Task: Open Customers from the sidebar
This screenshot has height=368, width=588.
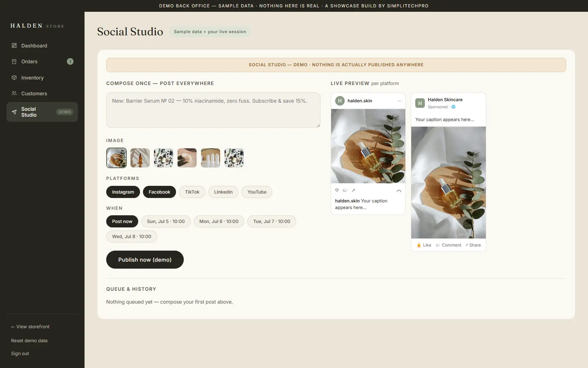Action: [42, 93]
